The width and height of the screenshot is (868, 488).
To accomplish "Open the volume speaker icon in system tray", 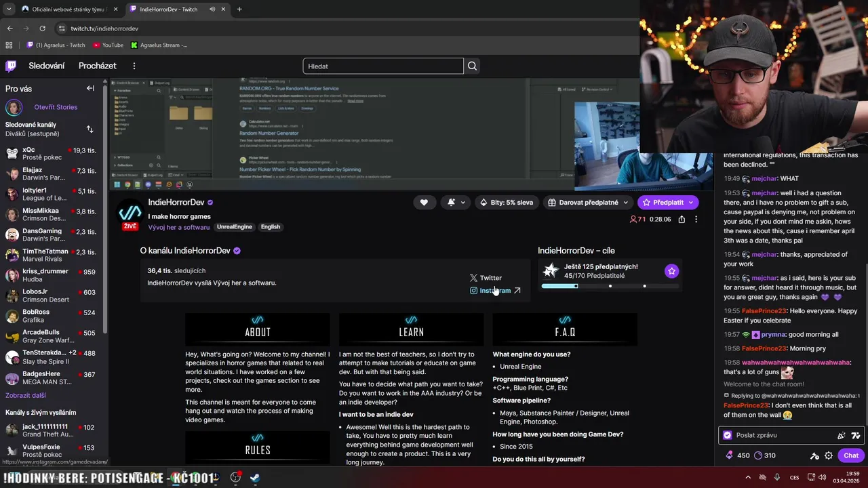I will (823, 477).
